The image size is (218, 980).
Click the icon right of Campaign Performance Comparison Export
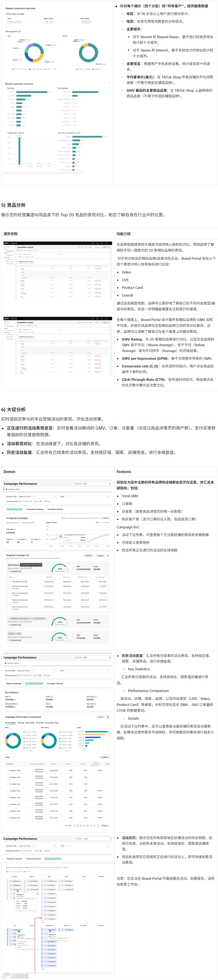(x=108, y=717)
